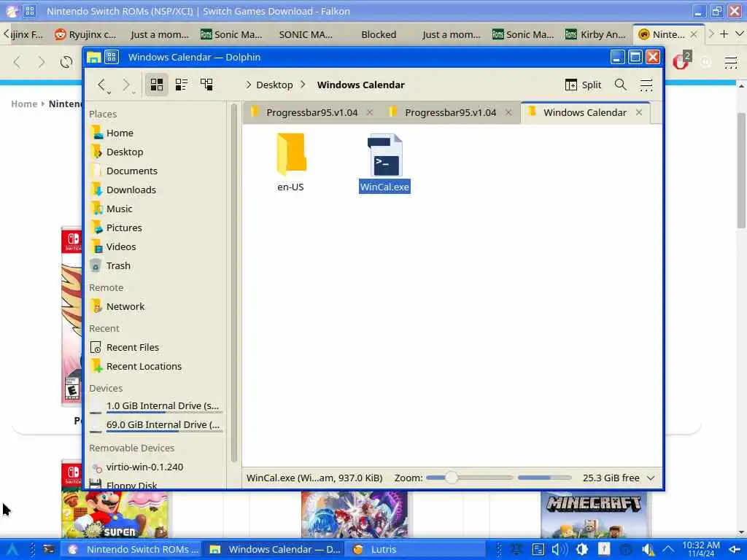Switch to first Progressbar95.v1.04 tab
747x560 pixels.
pyautogui.click(x=311, y=112)
